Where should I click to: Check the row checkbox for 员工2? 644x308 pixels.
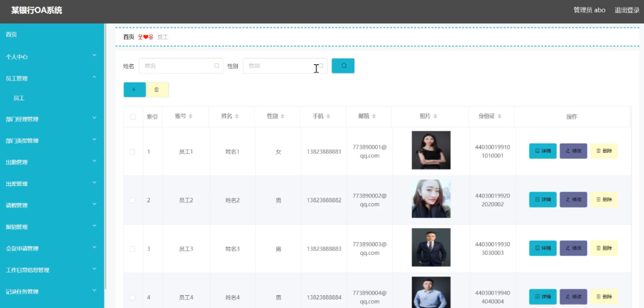132,200
